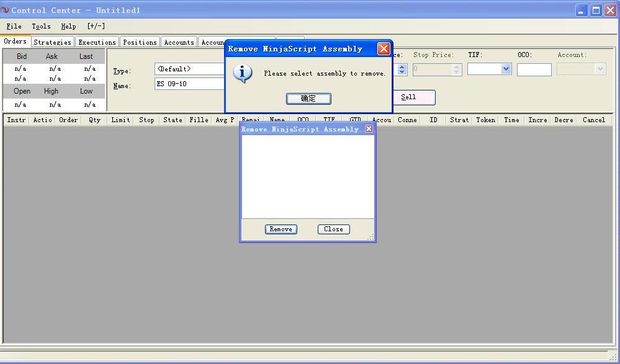Switch to the Accounts tab
Screen dimensions: 620x364
179,42
